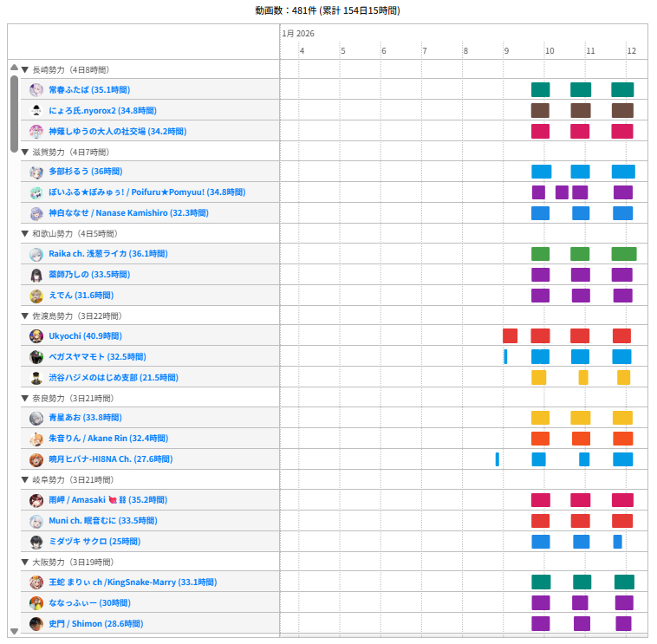657x644 pixels.
Task: Collapse the 滋賀勢力 group
Action: pyautogui.click(x=25, y=152)
